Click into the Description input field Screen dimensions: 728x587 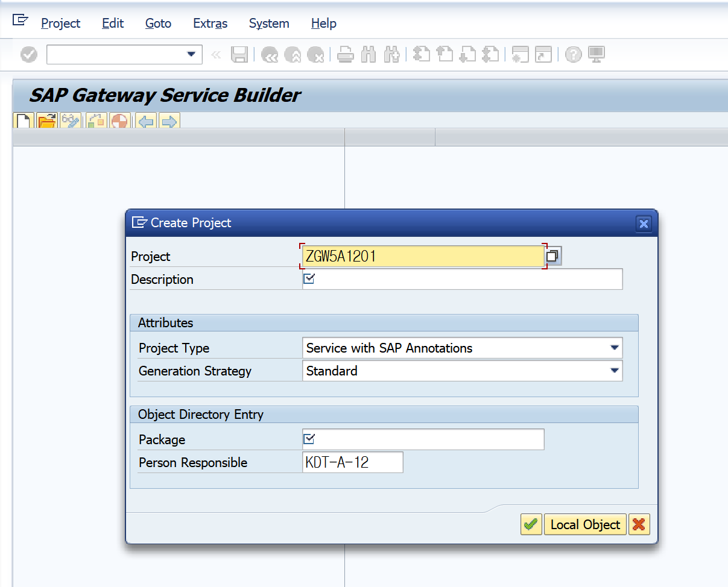point(463,279)
